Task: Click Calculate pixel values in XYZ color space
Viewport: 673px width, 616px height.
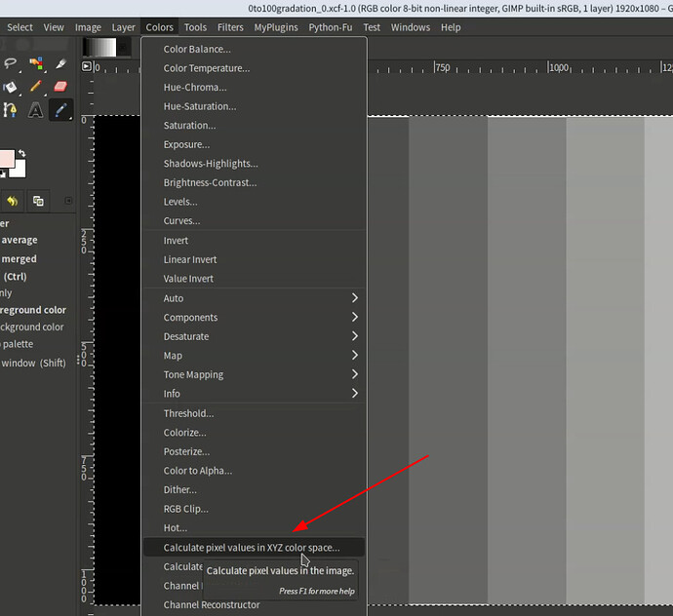Action: click(255, 548)
